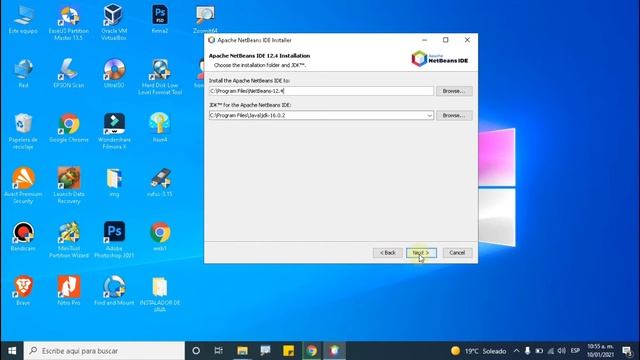
Task: Select the rufus-3.15 desktop icon
Action: point(160,182)
